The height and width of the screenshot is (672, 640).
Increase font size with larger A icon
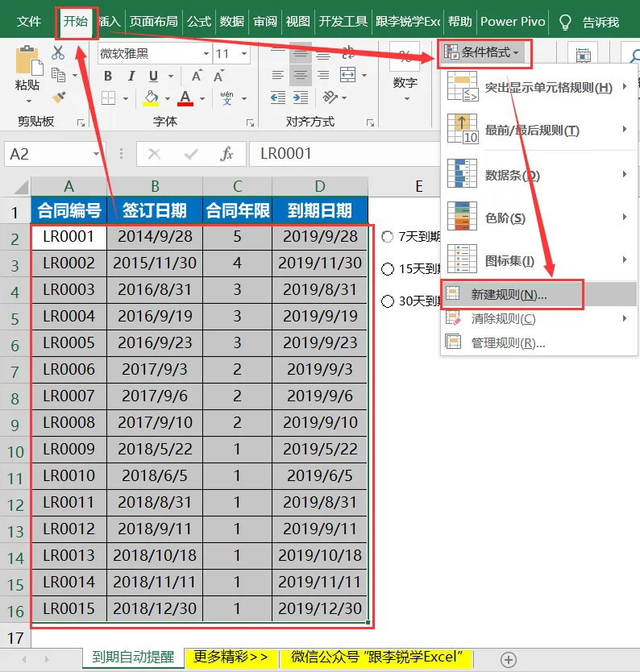click(x=197, y=76)
